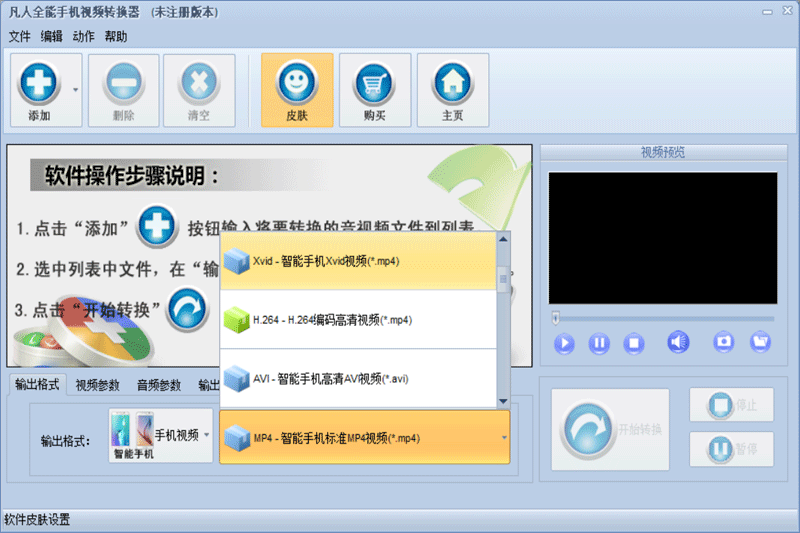Switch to the 输出格式 tab

point(37,385)
